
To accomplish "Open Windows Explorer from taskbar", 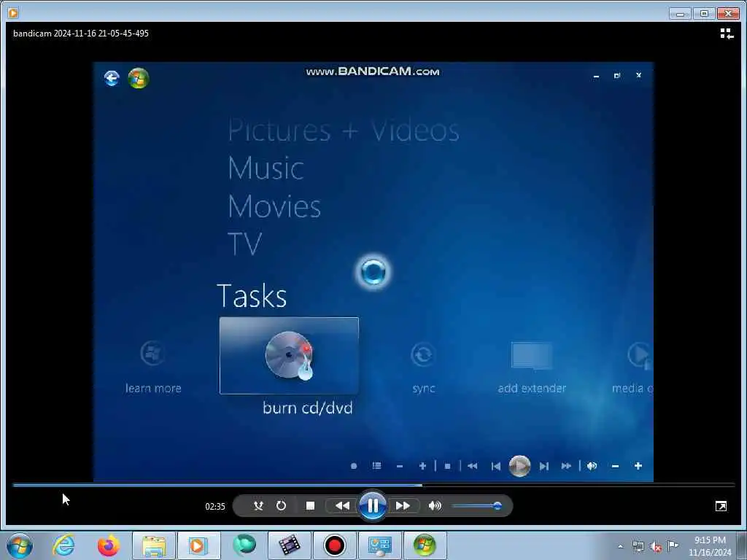I will (x=154, y=545).
